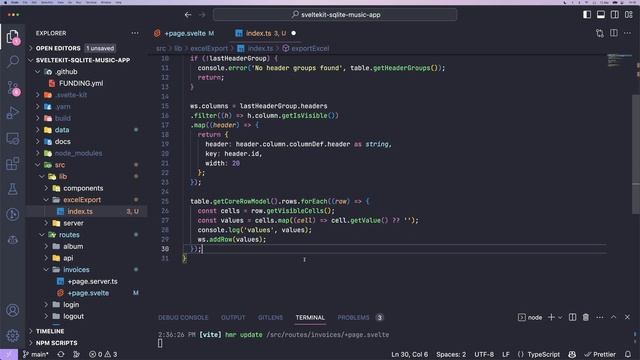Kill terminal with the trash icon
The image size is (640, 360).
586,317
